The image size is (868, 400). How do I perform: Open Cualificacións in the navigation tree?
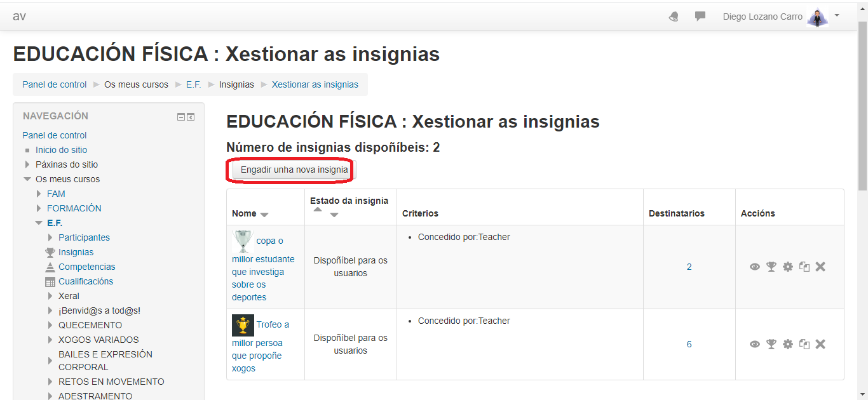pos(86,281)
